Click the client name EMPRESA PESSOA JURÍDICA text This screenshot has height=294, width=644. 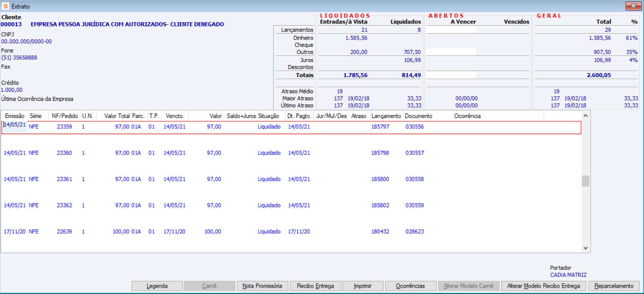127,24
